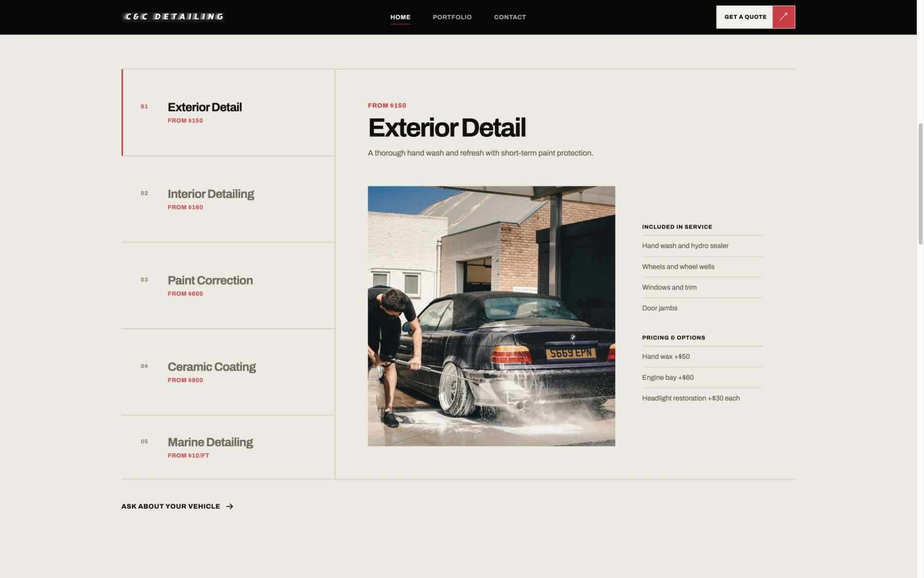Click the C&C Detailing logo

pos(173,17)
